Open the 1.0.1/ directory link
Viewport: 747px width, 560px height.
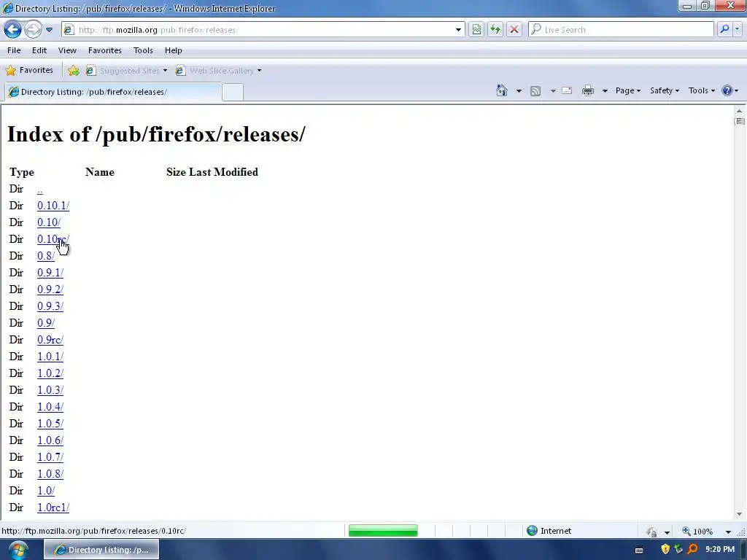pyautogui.click(x=50, y=357)
